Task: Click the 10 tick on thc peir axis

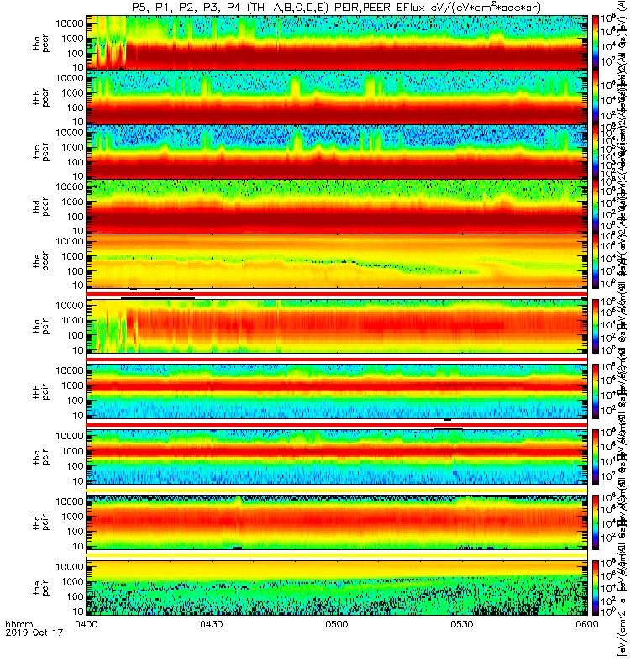Action: 78,481
